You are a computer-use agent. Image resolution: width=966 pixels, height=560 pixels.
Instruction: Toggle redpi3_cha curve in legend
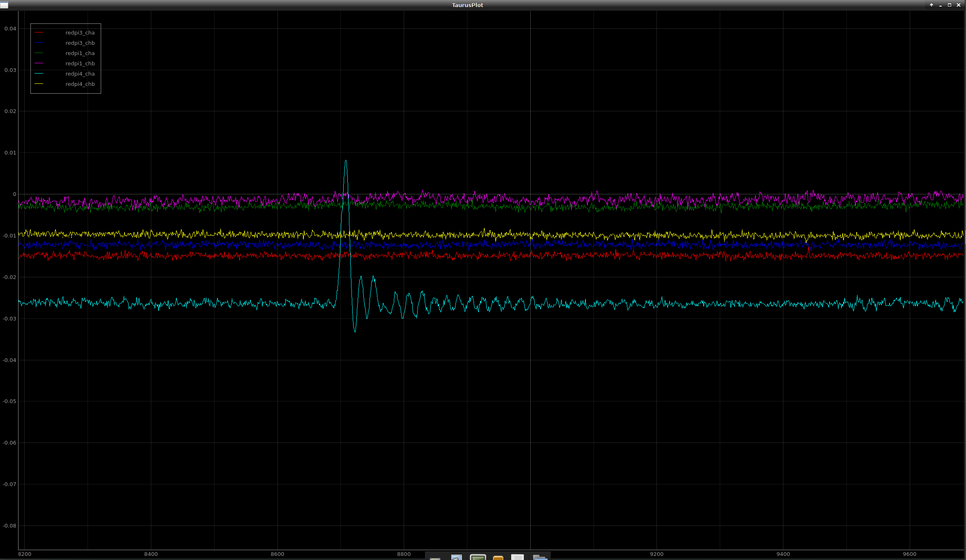tap(80, 32)
